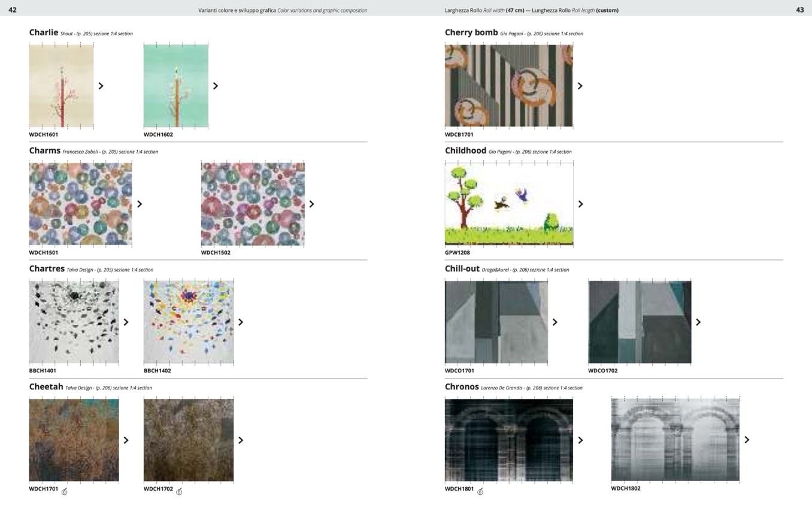Expand the arrow beside Chartres BBCH1401
Image resolution: width=812 pixels, height=526 pixels.
(126, 322)
